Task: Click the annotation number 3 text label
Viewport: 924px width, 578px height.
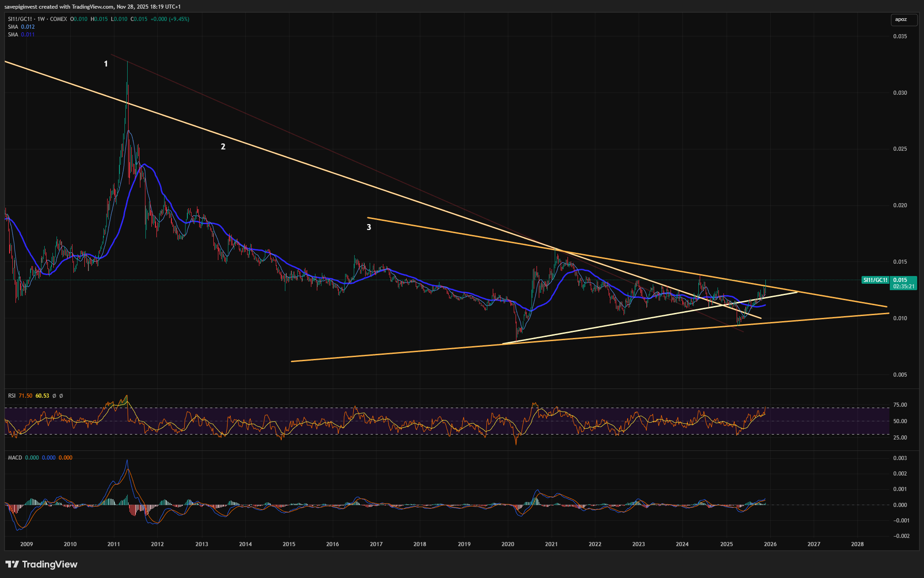Action: coord(369,227)
